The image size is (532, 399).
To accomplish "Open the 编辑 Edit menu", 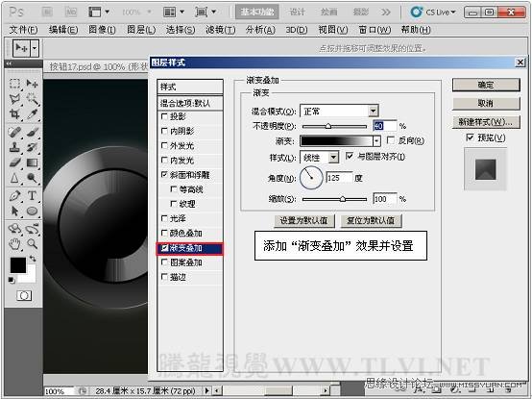I will pyautogui.click(x=63, y=30).
